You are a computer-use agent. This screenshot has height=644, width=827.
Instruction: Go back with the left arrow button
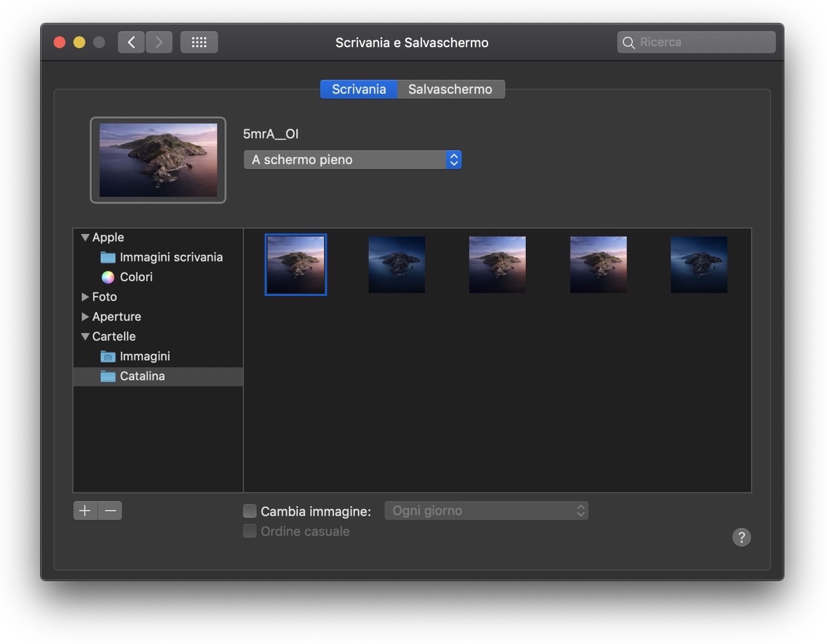pos(131,42)
